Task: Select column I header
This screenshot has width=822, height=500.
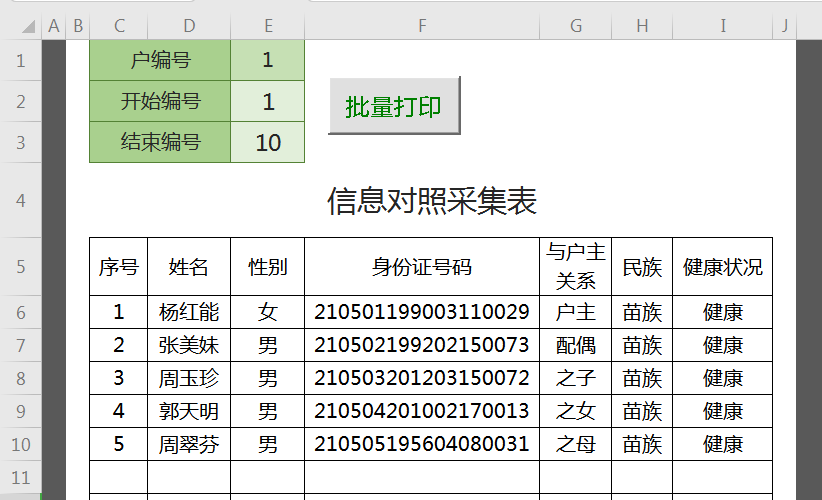Action: pyautogui.click(x=723, y=26)
